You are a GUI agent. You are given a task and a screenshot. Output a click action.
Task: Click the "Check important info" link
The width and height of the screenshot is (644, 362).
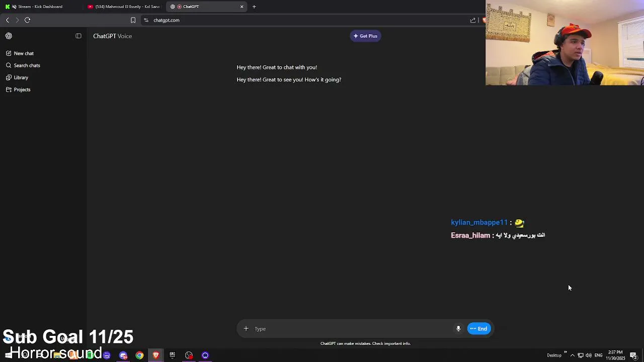(x=391, y=343)
